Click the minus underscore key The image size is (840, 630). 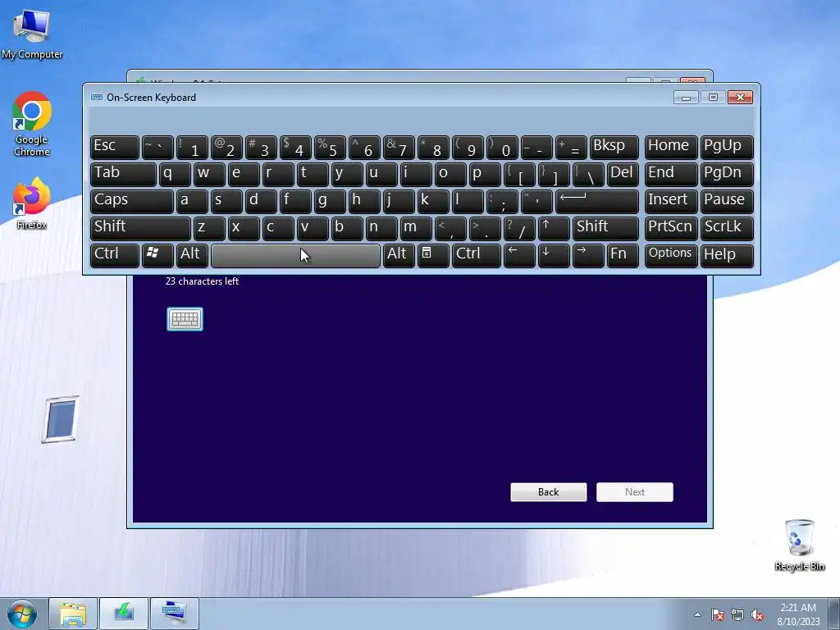(536, 148)
